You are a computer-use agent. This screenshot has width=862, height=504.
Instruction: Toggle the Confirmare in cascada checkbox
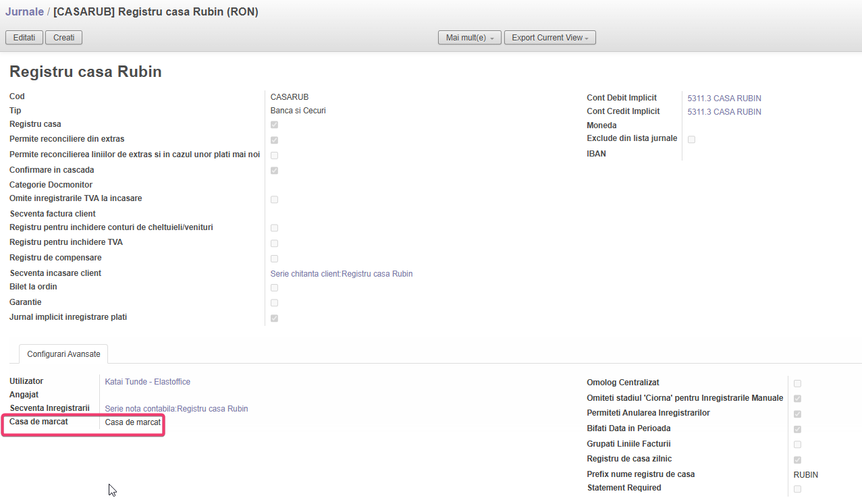274,171
